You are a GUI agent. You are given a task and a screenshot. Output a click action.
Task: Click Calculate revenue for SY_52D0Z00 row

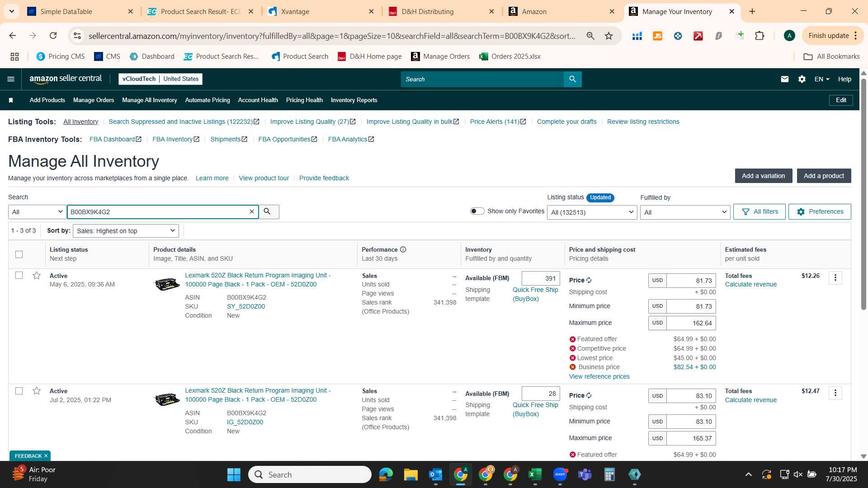click(x=751, y=285)
